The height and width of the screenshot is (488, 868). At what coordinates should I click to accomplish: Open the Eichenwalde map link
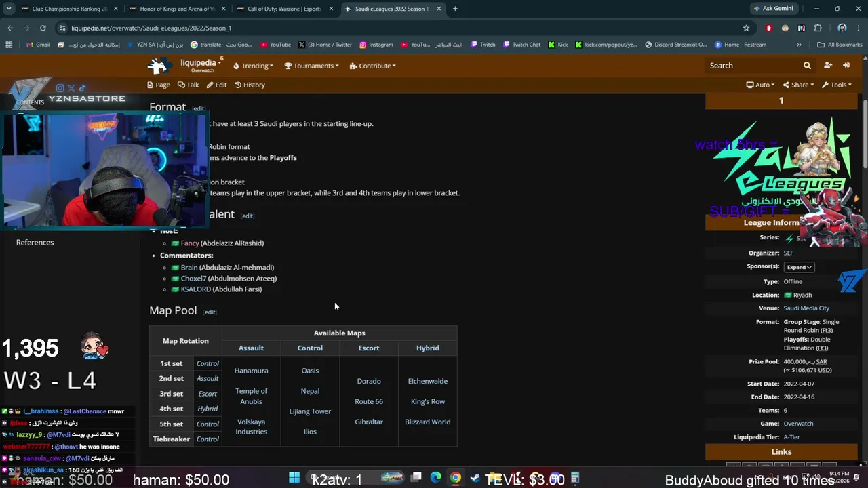[428, 381]
